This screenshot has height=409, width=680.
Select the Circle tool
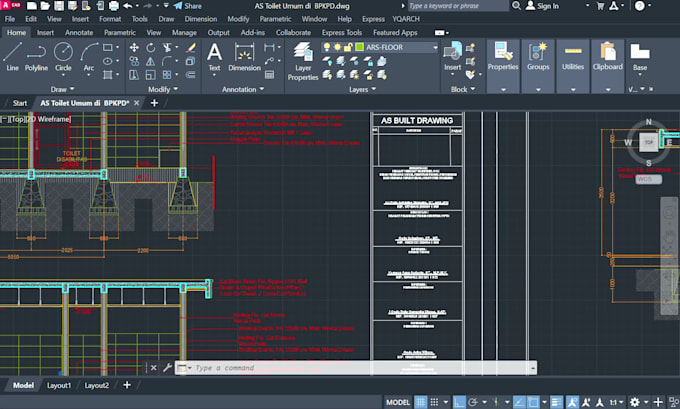pos(63,56)
